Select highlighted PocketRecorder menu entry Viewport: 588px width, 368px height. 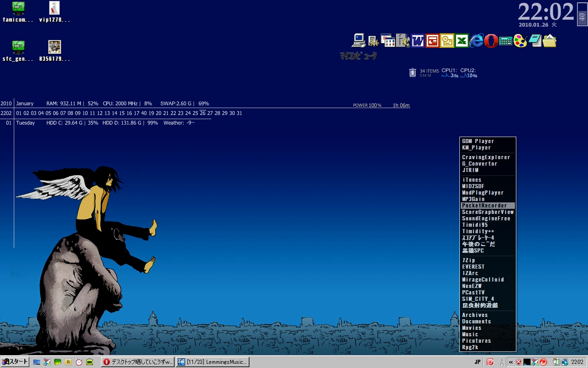[x=488, y=206]
